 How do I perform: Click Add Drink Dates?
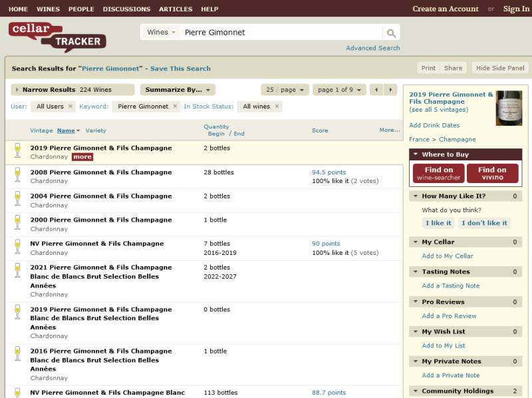(x=434, y=125)
